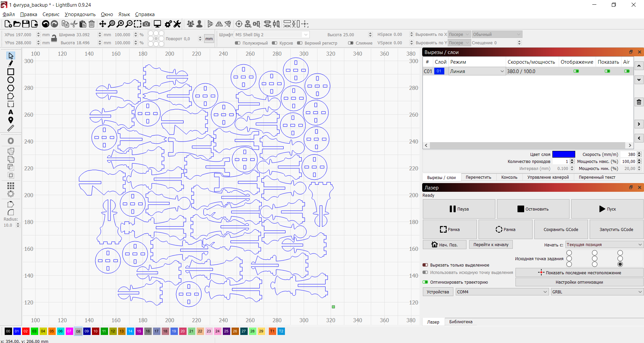Select the Draw Lines pencil tool
Viewport: 644px width, 343px height.
[11, 64]
